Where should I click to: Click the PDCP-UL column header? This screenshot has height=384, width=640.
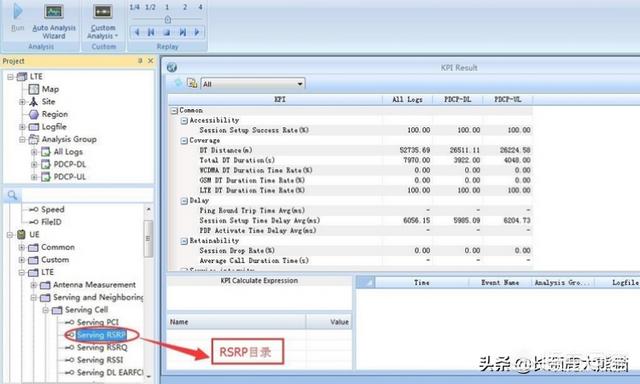(x=507, y=99)
